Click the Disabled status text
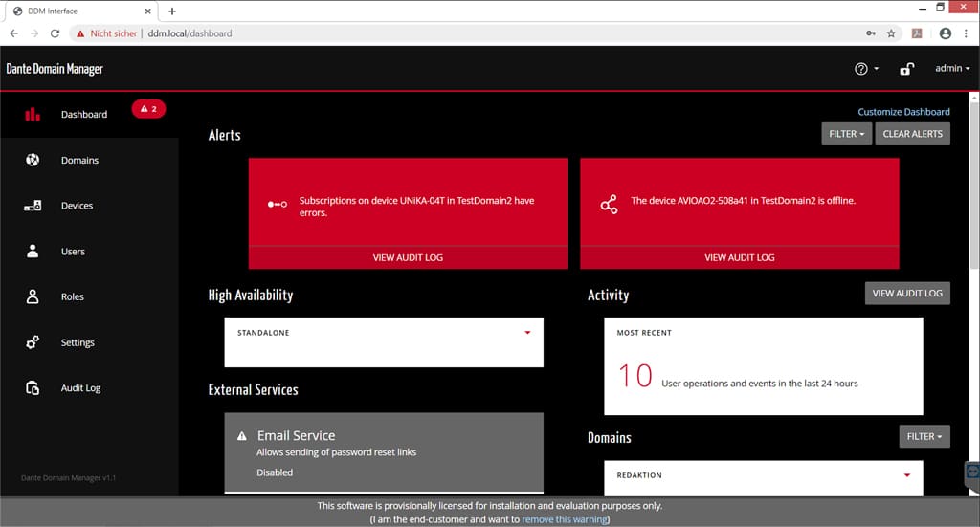This screenshot has width=980, height=527. [x=275, y=472]
